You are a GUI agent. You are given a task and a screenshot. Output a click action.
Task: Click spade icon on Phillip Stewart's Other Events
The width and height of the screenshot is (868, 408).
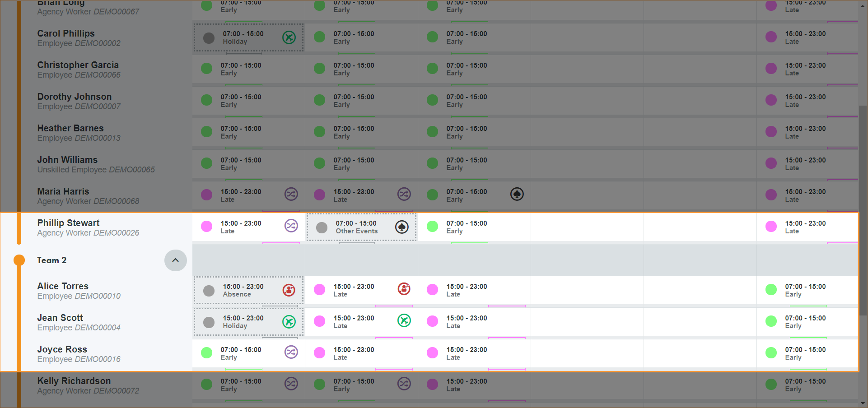[x=401, y=227]
